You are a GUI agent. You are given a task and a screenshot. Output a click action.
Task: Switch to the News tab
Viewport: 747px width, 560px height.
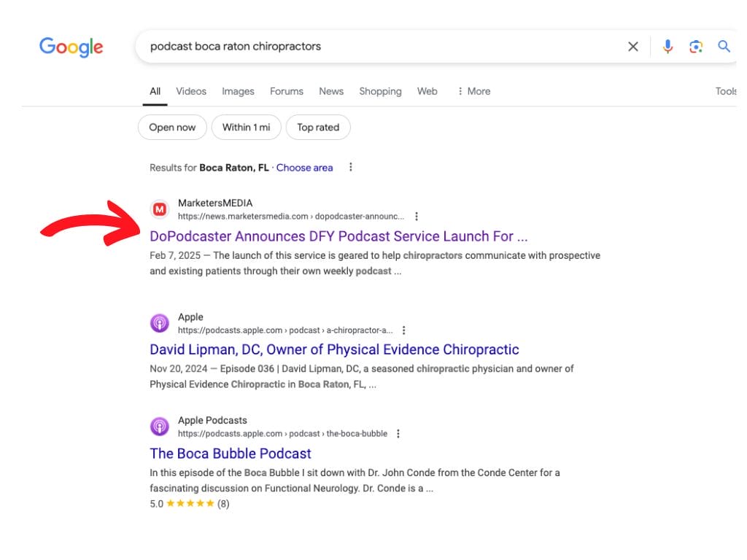coord(330,91)
